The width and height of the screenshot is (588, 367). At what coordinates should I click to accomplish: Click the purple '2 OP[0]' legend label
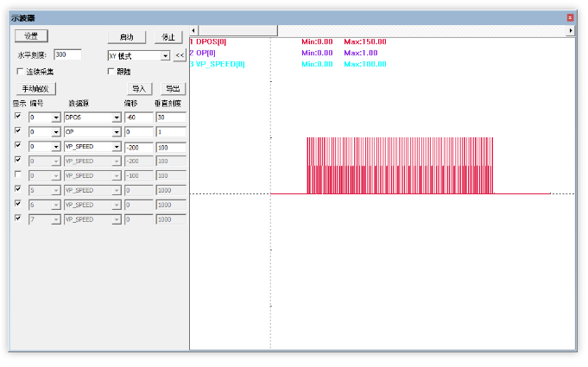pyautogui.click(x=203, y=53)
